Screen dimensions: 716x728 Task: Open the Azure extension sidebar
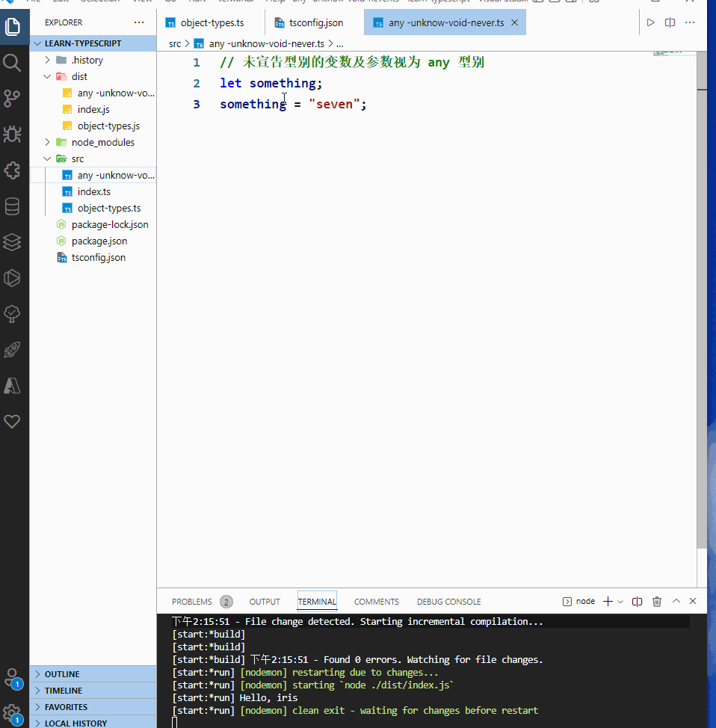coord(12,385)
